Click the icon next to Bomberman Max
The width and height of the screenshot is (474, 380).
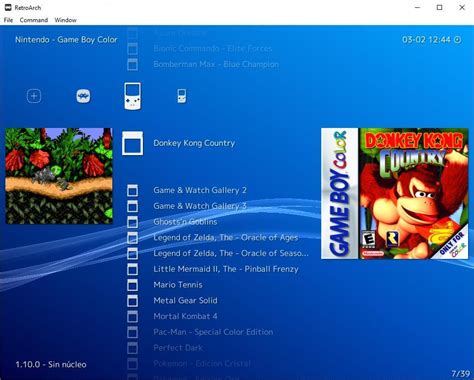pyautogui.click(x=132, y=64)
